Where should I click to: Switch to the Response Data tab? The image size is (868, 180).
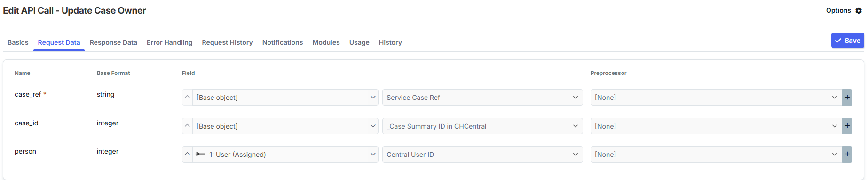113,42
